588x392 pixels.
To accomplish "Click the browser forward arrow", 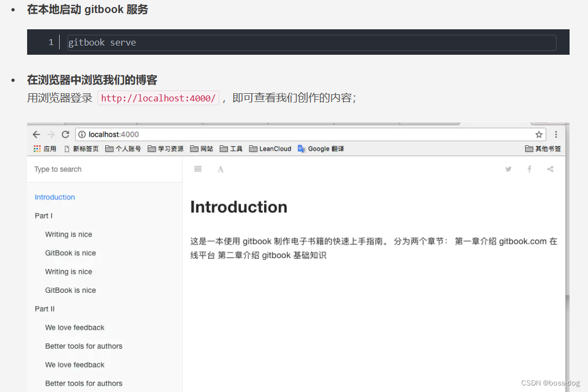I will click(51, 134).
